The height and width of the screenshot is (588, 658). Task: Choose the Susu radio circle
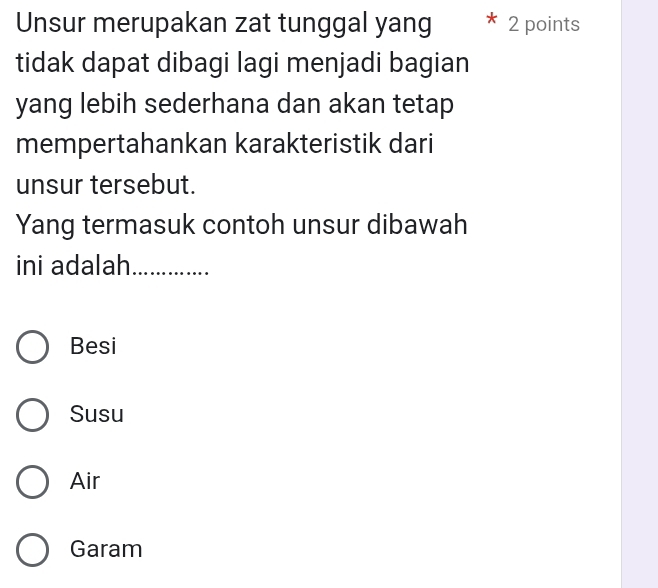click(33, 415)
